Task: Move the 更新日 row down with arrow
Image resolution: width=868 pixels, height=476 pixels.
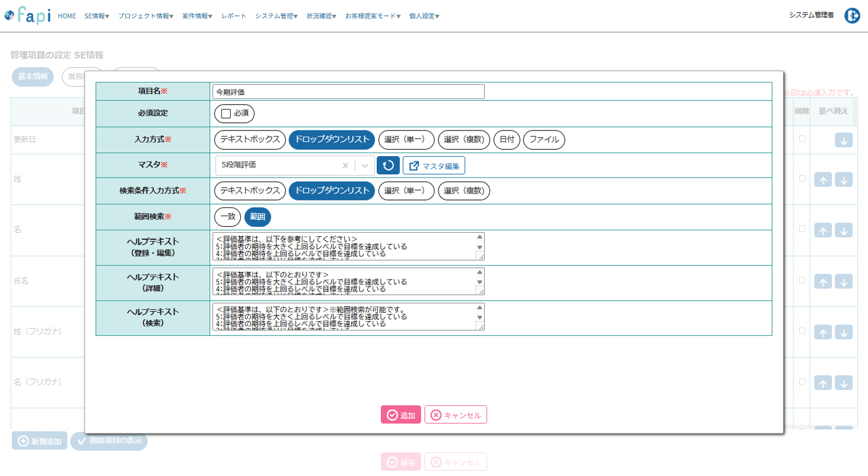Action: (844, 140)
